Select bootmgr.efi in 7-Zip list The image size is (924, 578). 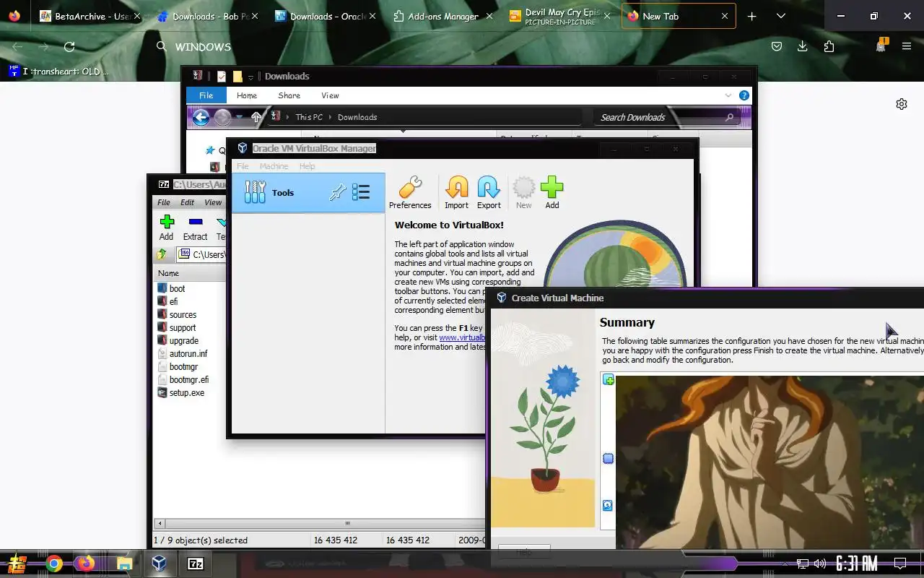(x=189, y=379)
